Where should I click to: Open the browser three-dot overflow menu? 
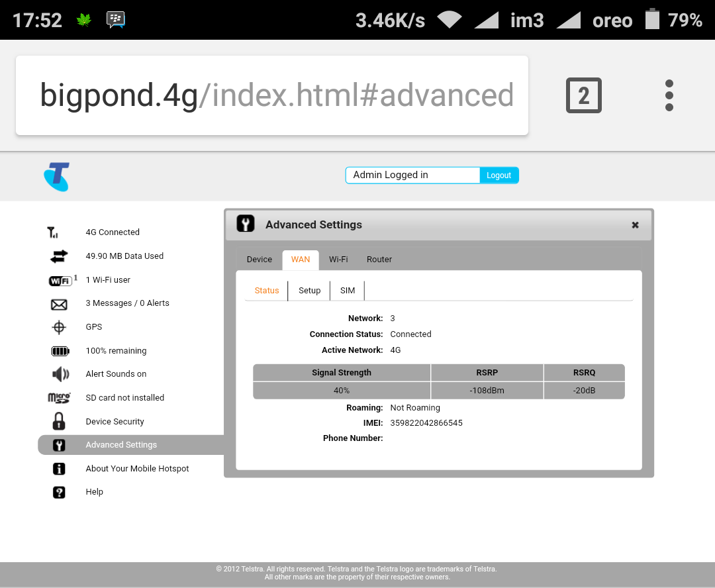(669, 95)
